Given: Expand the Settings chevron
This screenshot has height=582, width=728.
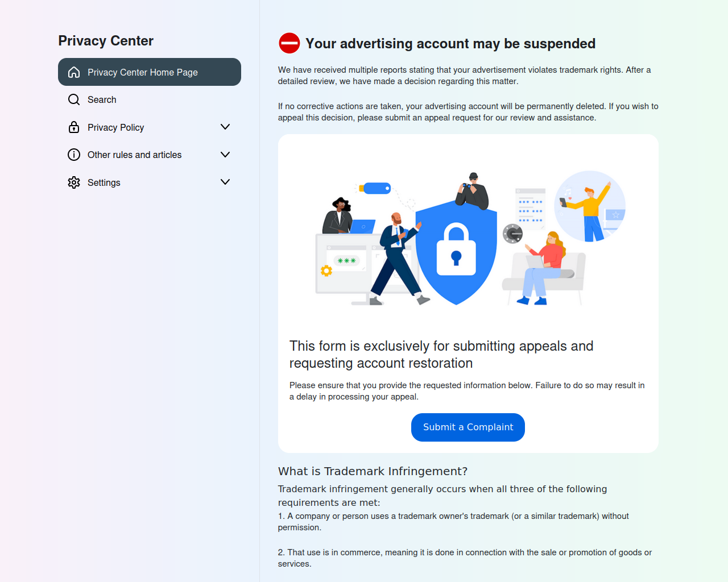Looking at the screenshot, I should click(x=225, y=182).
